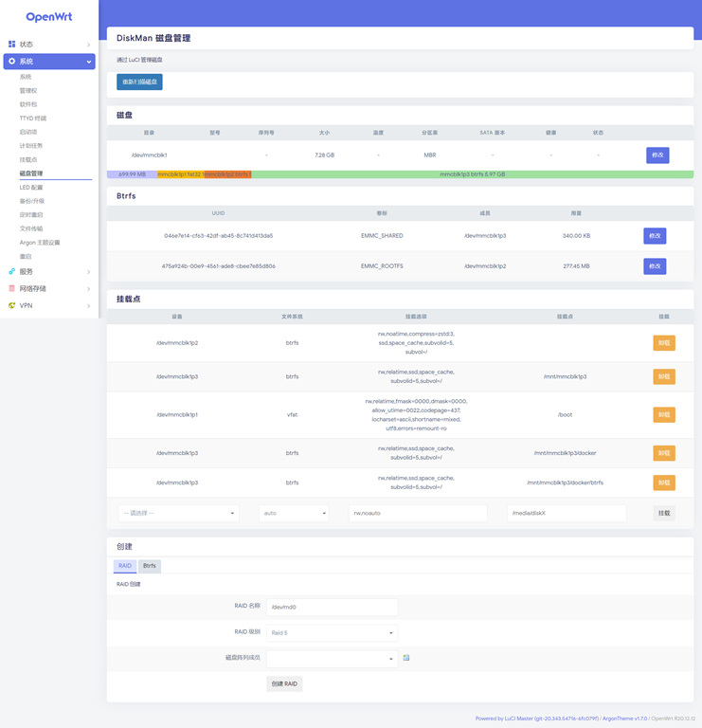
Task: Open the device 请选择 dropdown in mount row
Action: pos(178,513)
